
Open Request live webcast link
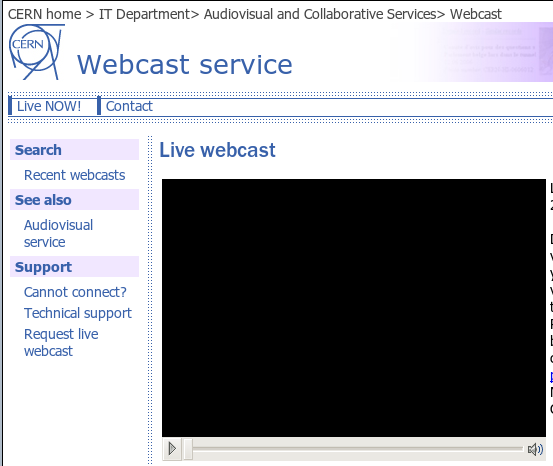(x=61, y=343)
